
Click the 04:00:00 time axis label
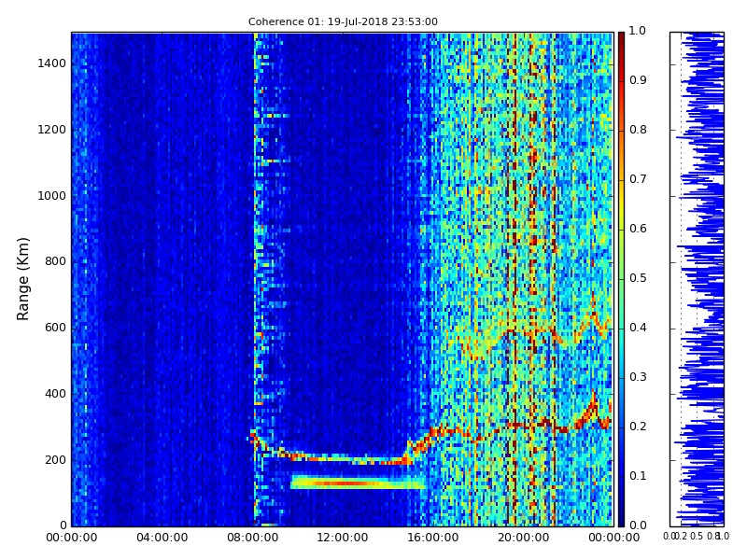pos(162,538)
